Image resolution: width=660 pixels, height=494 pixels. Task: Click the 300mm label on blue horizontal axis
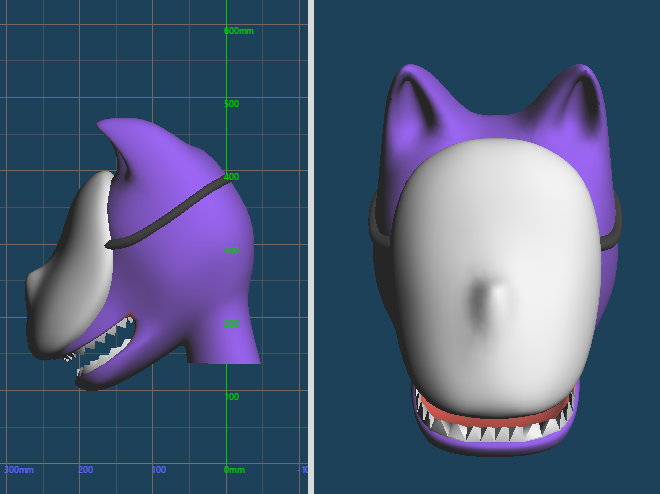19,470
